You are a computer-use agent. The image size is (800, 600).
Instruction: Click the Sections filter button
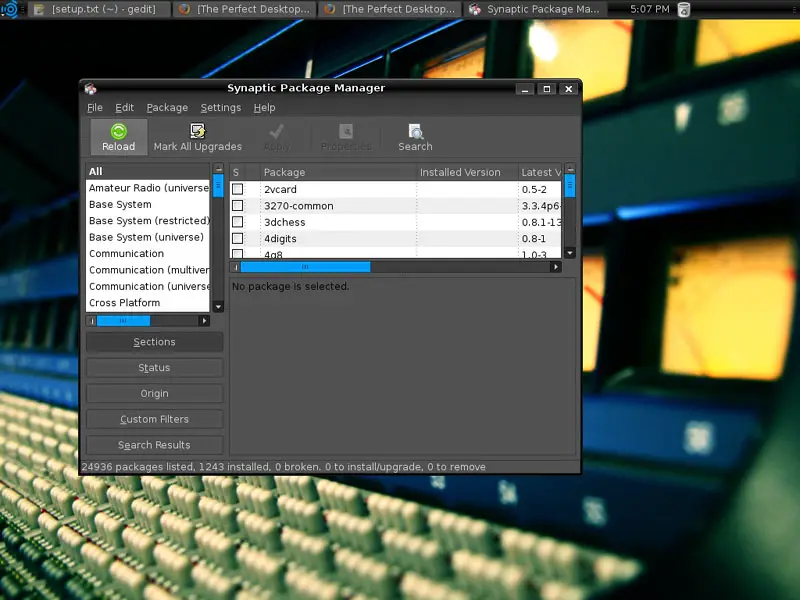click(155, 342)
